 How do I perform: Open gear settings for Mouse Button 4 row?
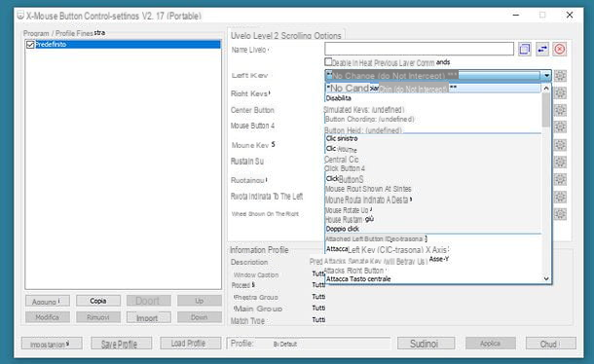click(560, 127)
